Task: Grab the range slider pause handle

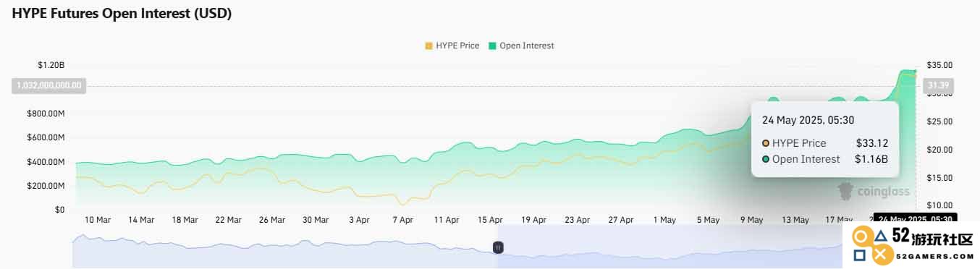Action: point(498,247)
